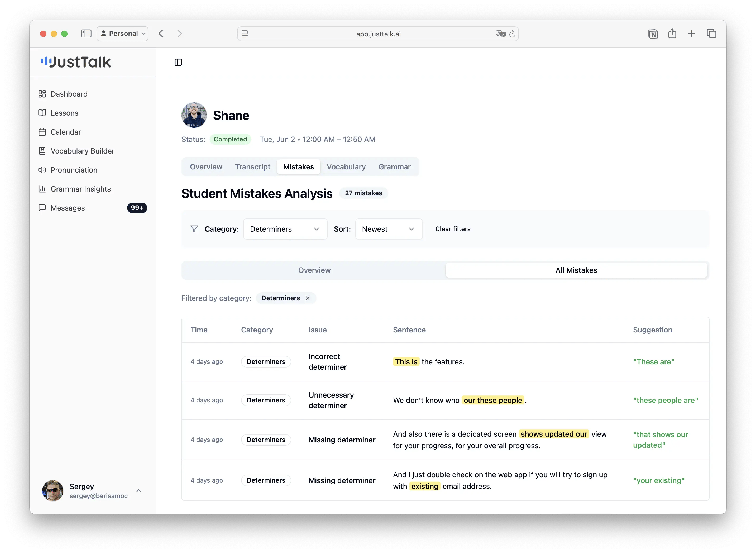View Grammar Insights
756x553 pixels.
click(x=75, y=189)
